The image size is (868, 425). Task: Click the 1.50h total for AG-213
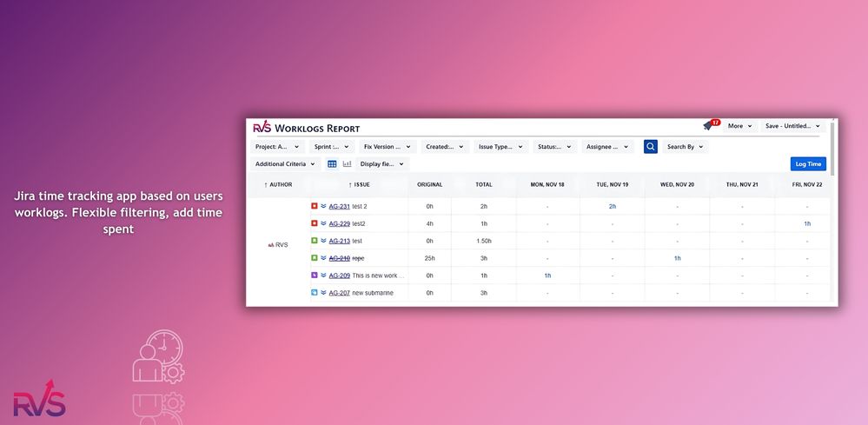click(484, 241)
